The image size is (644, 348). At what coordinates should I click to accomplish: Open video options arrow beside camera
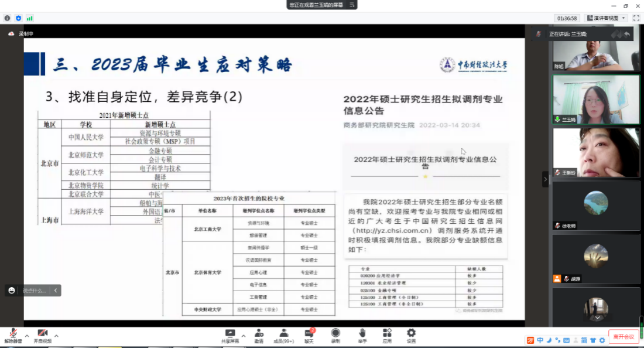[x=56, y=336]
